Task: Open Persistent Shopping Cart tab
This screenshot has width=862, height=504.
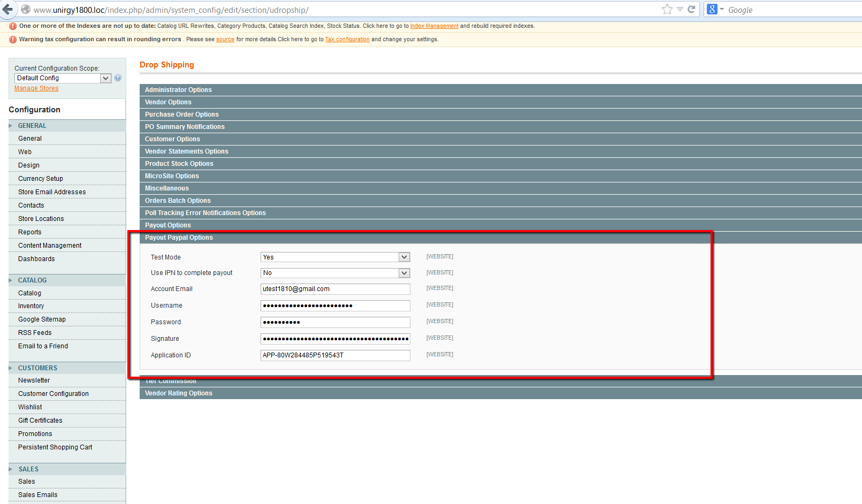Action: tap(67, 447)
